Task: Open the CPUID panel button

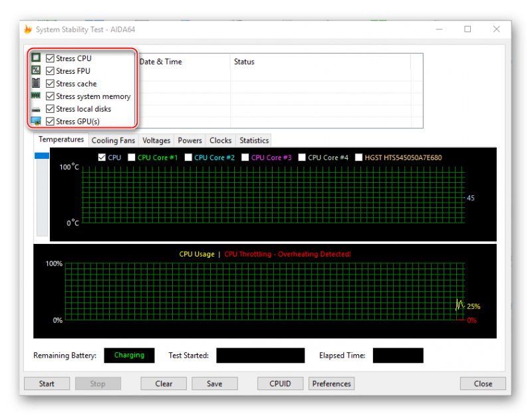Action: (280, 383)
